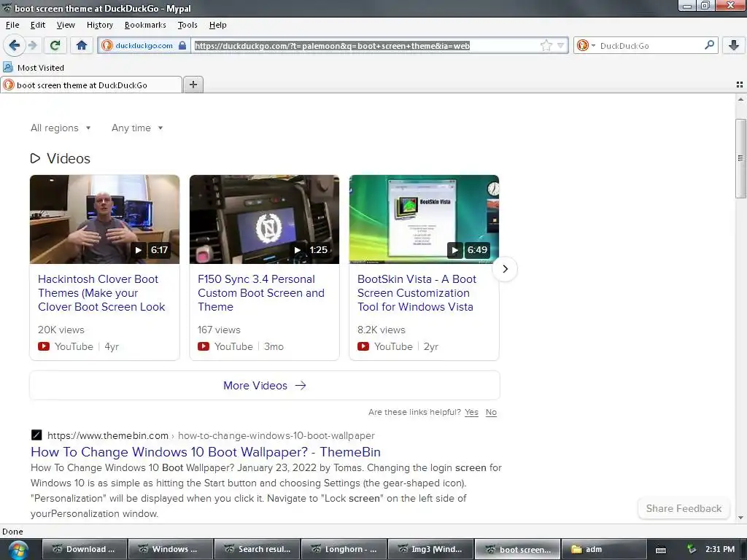The width and height of the screenshot is (747, 560).
Task: Show next videos with carousel chevron
Action: 505,269
